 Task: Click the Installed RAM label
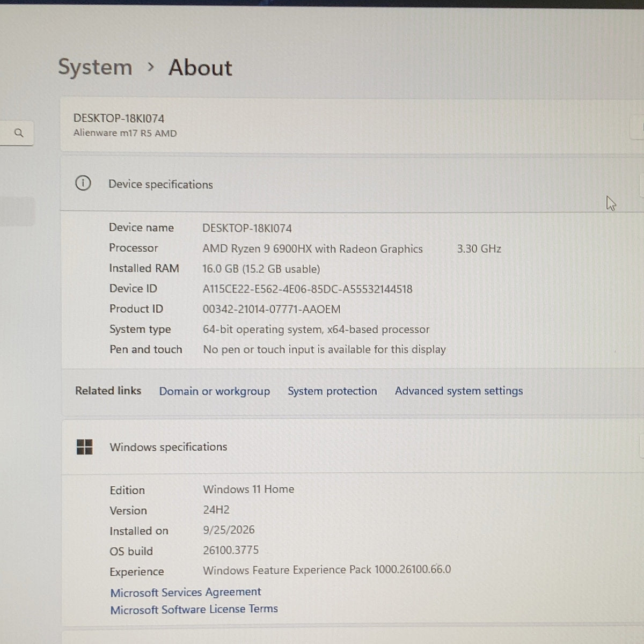coord(144,268)
